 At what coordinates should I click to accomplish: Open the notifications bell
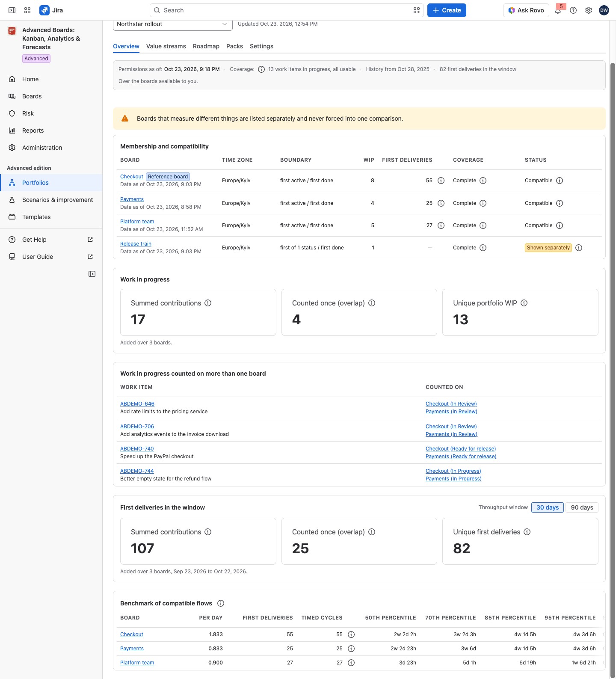(x=558, y=10)
